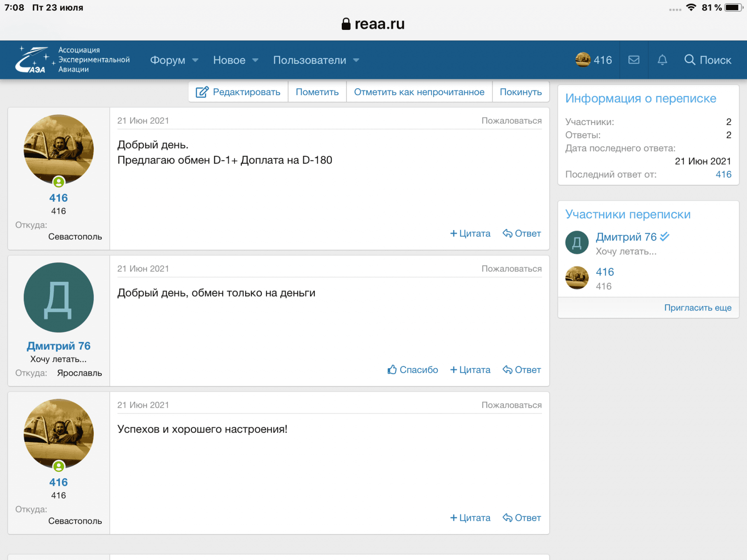Open the private messages envelope icon

[x=634, y=60]
